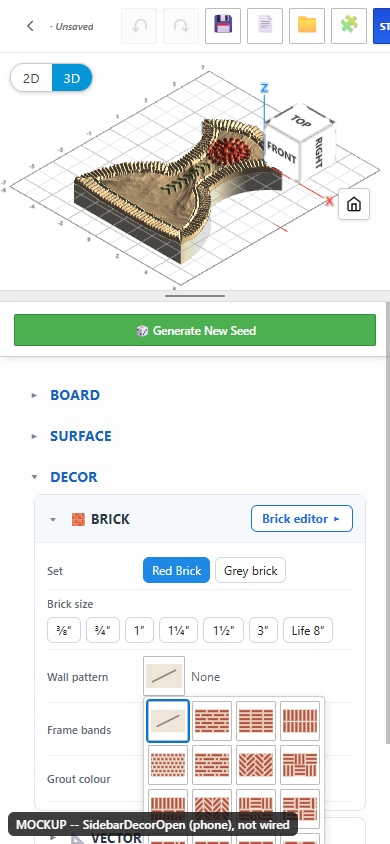Open the Brick editor
The height and width of the screenshot is (844, 390).
tap(302, 519)
